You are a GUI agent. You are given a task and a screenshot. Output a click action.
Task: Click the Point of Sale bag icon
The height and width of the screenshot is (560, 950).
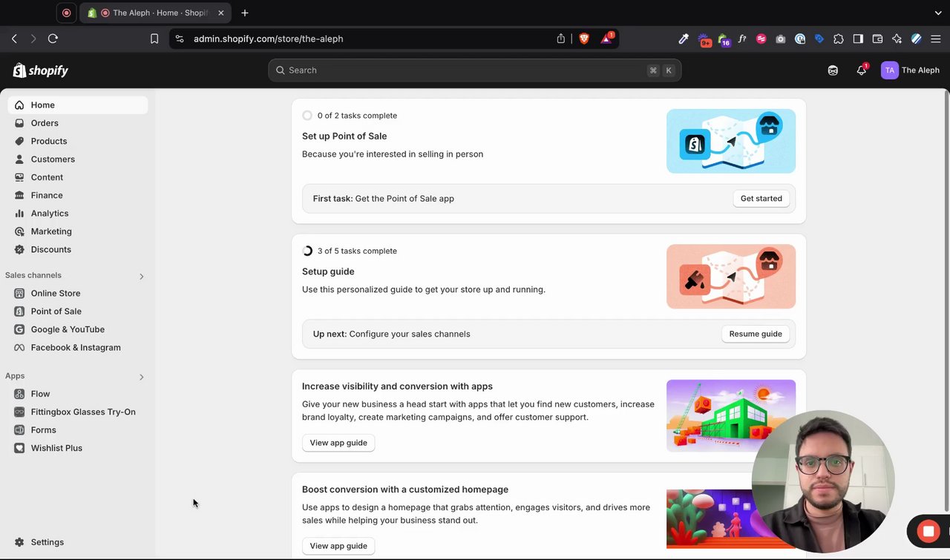click(19, 312)
